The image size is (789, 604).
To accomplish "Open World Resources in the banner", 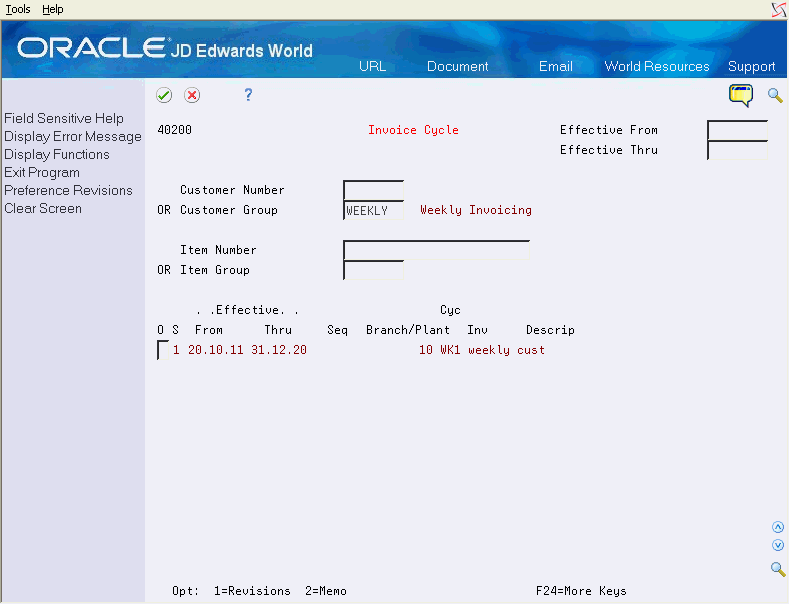I will (x=657, y=66).
